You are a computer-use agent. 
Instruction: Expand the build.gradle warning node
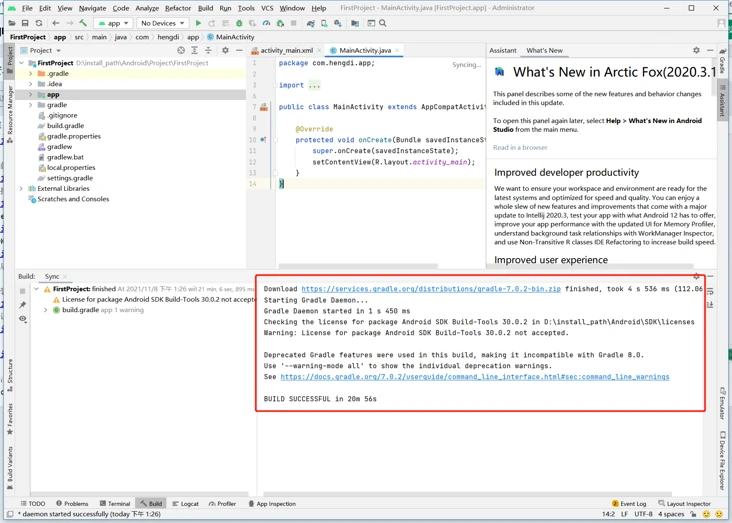[x=45, y=310]
